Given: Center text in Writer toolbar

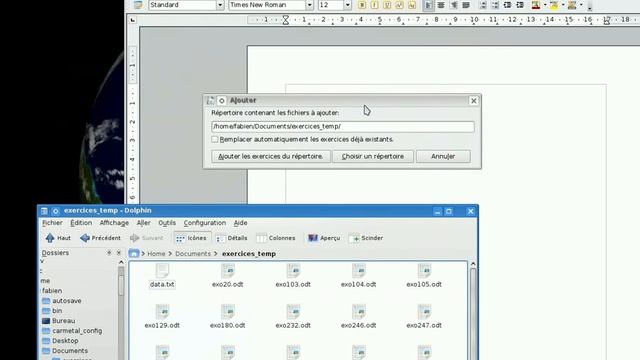Looking at the screenshot, I should click(441, 5).
